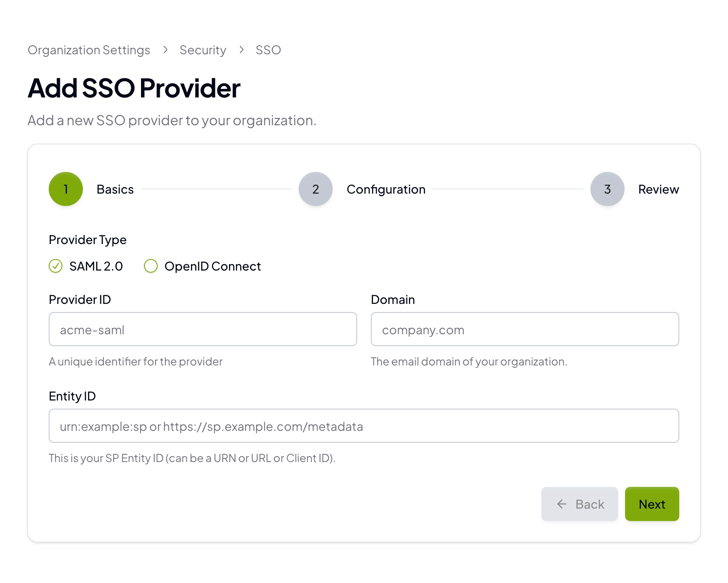Open Organization Settings via breadcrumb
The height and width of the screenshot is (583, 728).
(88, 50)
